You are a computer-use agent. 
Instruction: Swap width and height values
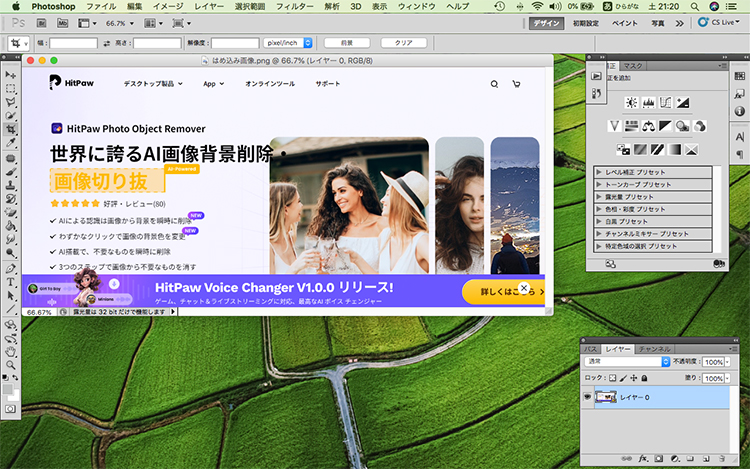coord(106,43)
